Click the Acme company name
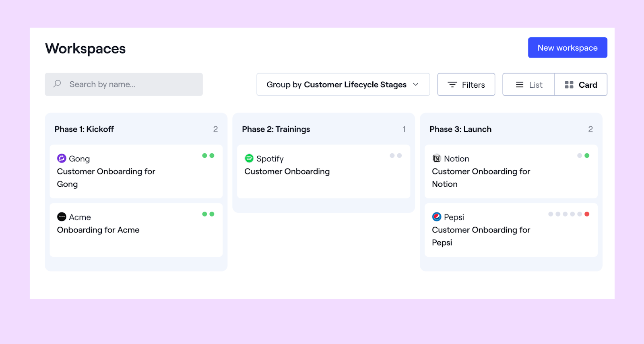This screenshot has width=644, height=344. click(80, 217)
